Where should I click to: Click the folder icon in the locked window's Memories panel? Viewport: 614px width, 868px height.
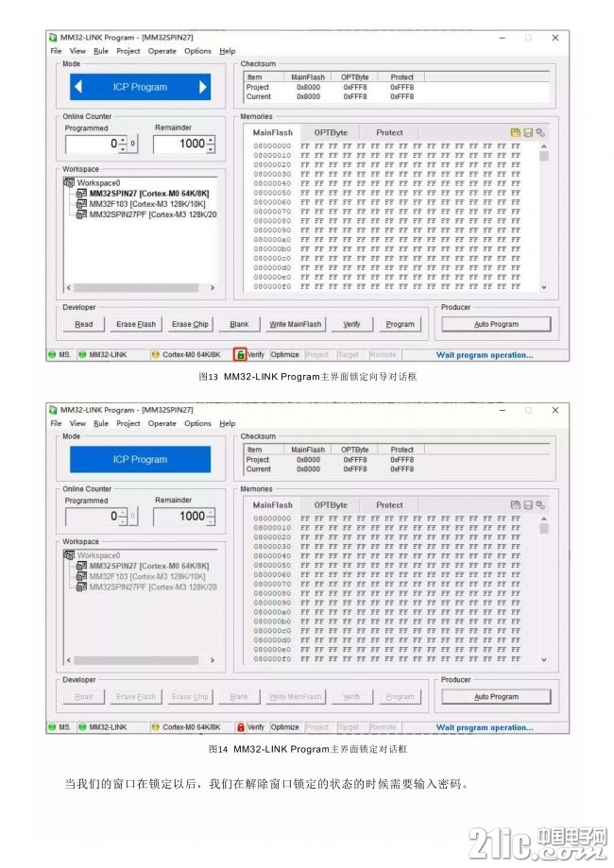coord(516,505)
